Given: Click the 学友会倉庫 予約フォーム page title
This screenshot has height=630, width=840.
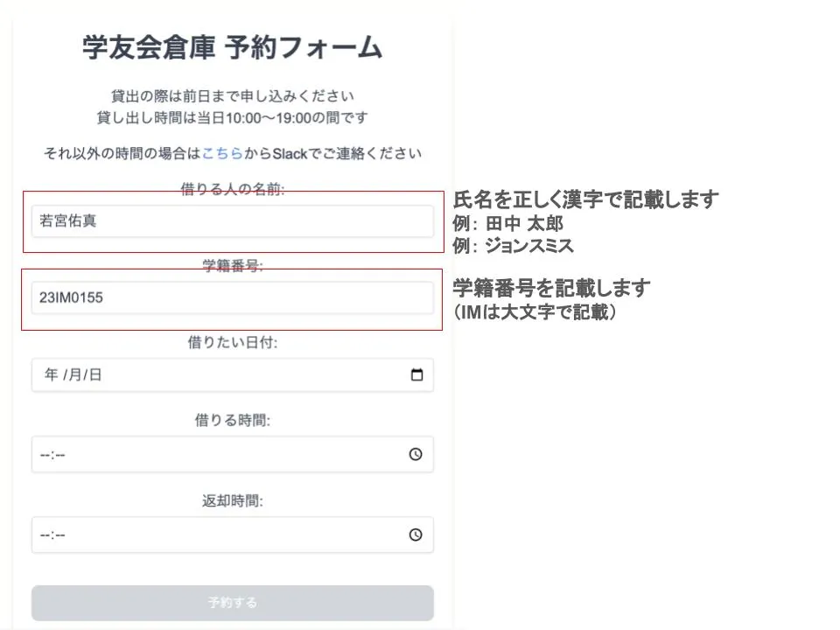Looking at the screenshot, I should coord(231,48).
